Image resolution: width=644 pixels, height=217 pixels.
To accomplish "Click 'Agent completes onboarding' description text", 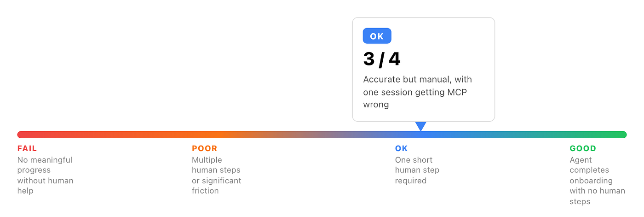I will 598,181.
